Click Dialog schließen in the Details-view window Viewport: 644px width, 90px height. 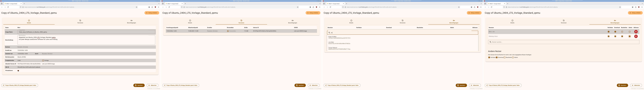pyautogui.click(x=152, y=13)
